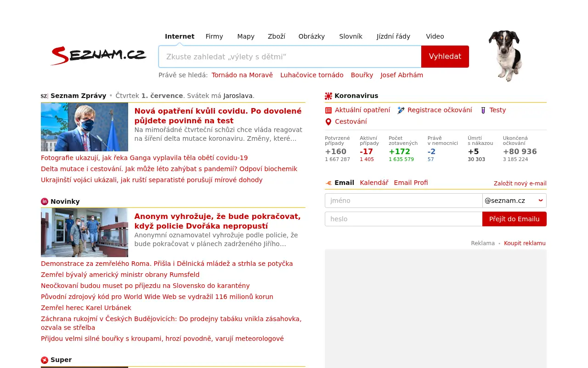Click the Vyhledat search button
Screen dimensions: 588x368
(445, 57)
